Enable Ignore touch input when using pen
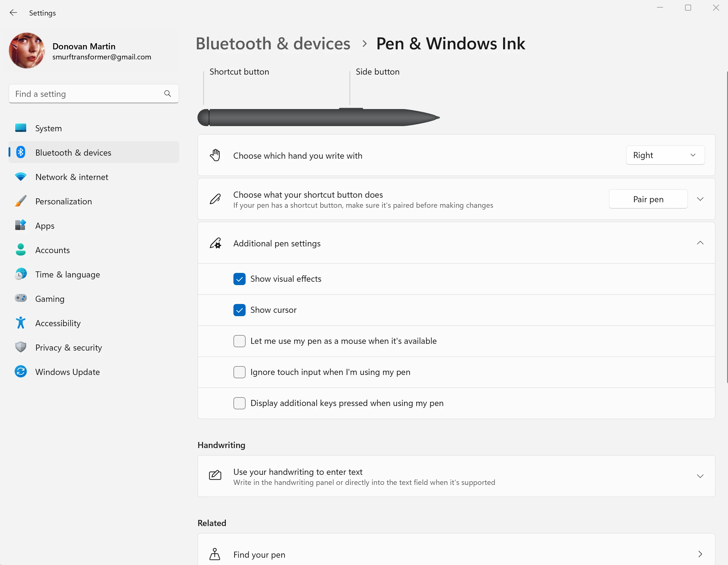Screen dimensions: 728x565 [x=239, y=372]
